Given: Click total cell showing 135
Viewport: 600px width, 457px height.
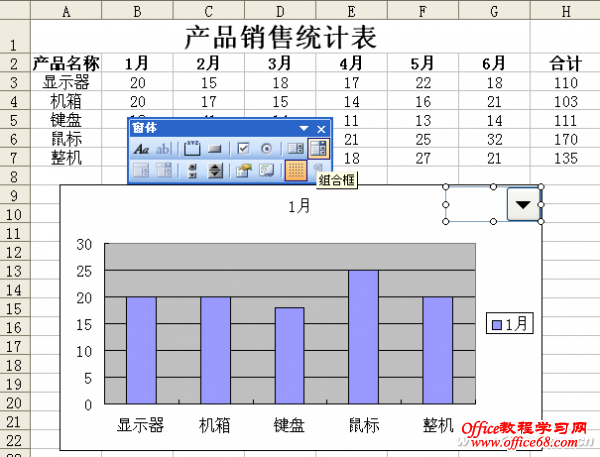Looking at the screenshot, I should 565,158.
